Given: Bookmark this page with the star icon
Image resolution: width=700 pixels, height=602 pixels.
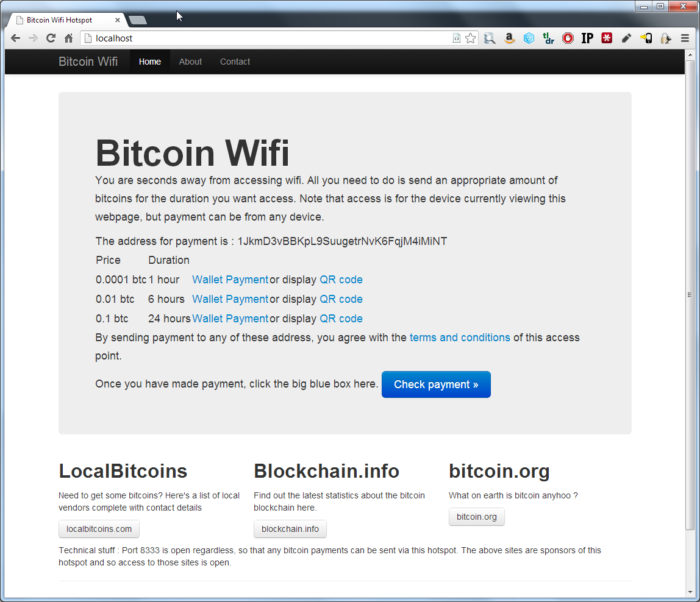Looking at the screenshot, I should pyautogui.click(x=470, y=38).
